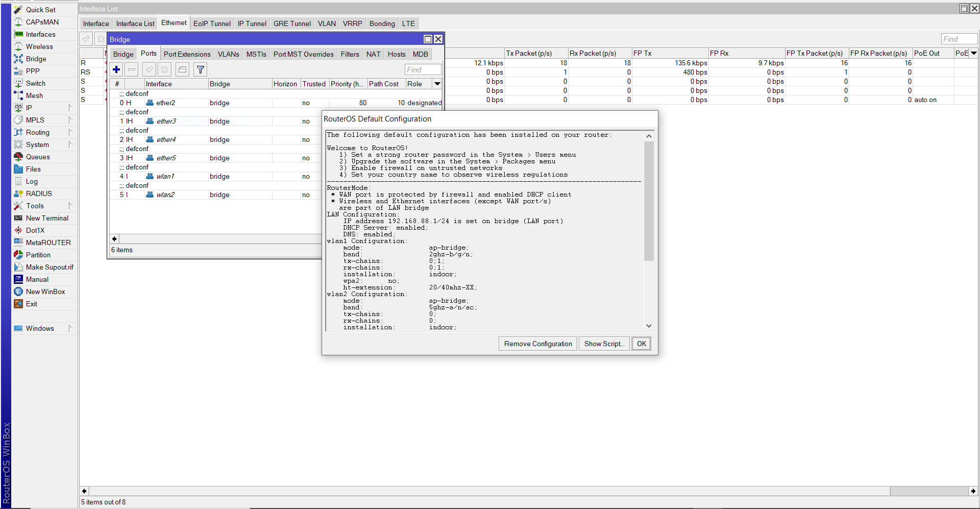980x509 pixels.
Task: Open the Dot1X menu icon
Action: point(18,230)
